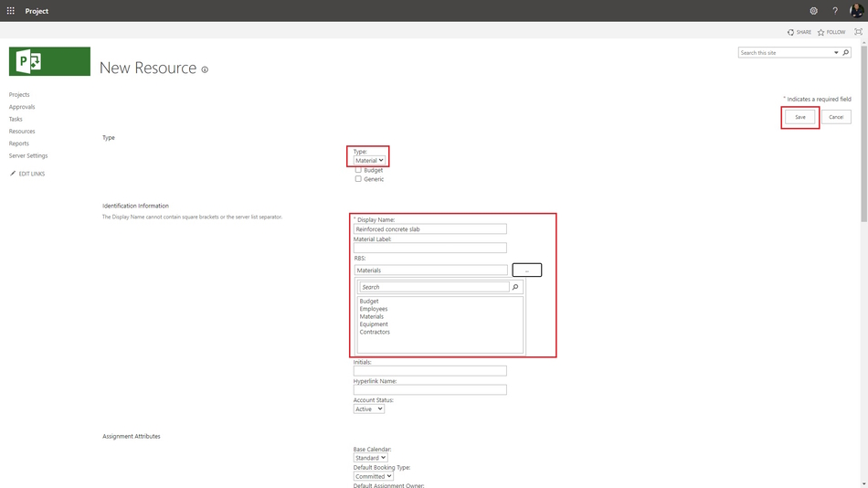Open Resources in the left navigation
The image size is (868, 488).
(22, 132)
